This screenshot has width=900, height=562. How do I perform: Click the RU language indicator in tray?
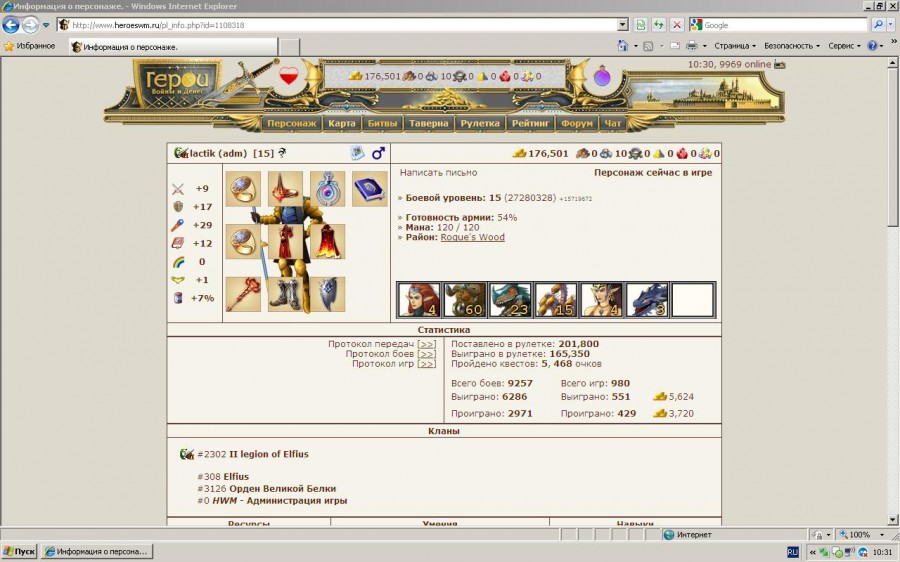[x=793, y=552]
